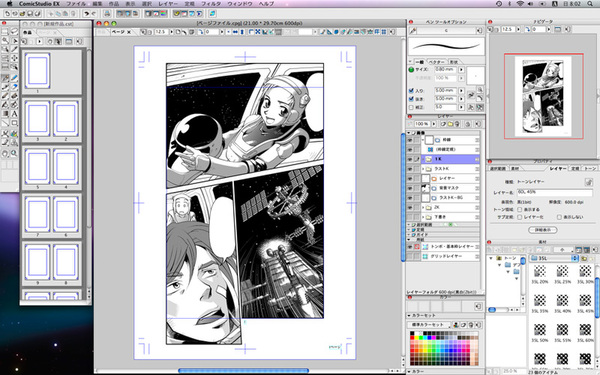
Task: Expand the ガイド section in layers
Action: click(x=409, y=235)
